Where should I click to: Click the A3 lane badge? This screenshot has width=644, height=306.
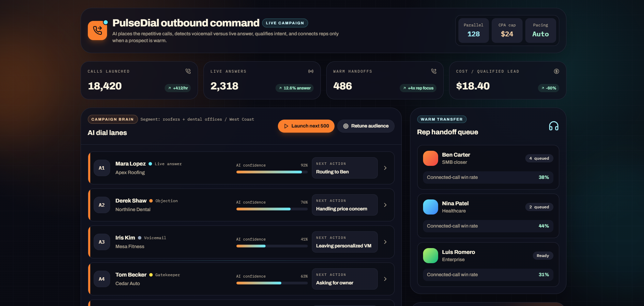click(x=102, y=242)
